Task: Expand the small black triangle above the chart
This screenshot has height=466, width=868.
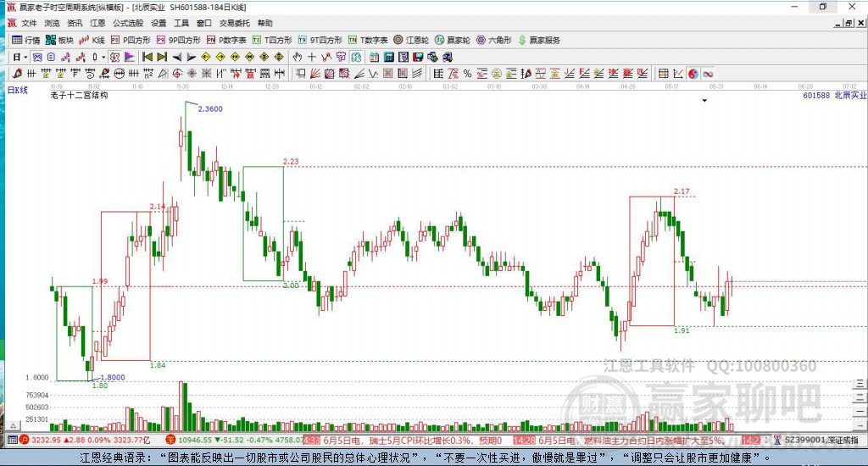Action: click(x=704, y=101)
